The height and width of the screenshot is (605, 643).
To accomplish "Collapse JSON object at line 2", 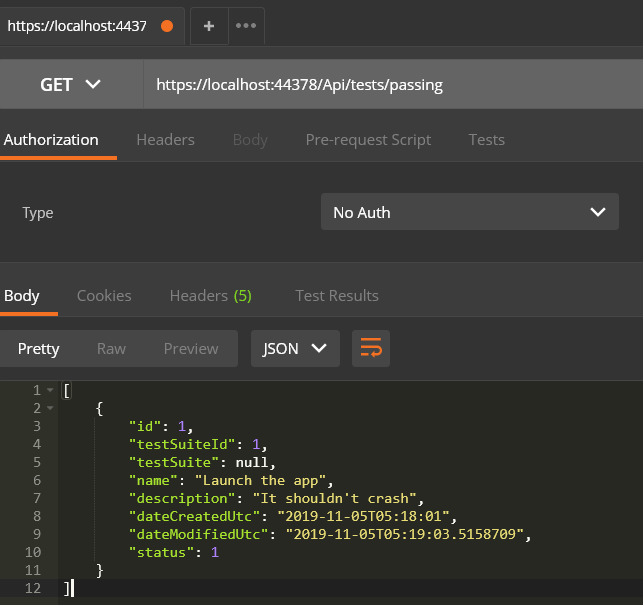I will click(x=50, y=408).
